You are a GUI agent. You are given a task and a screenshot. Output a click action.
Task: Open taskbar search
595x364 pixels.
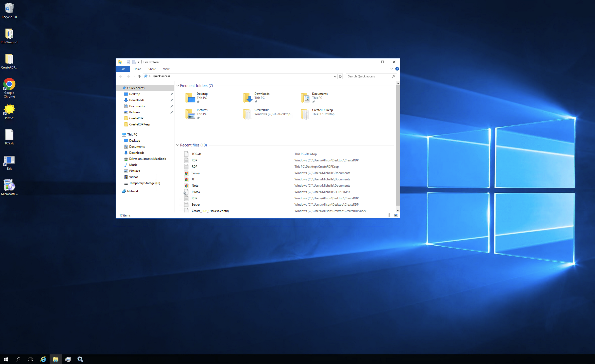pos(18,359)
